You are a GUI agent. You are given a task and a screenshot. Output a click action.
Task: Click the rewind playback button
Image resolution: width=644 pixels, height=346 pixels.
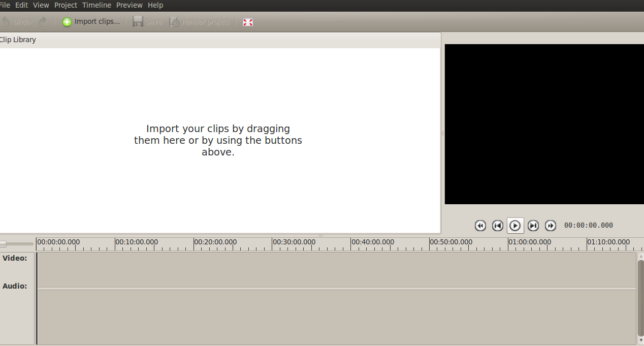pos(480,226)
